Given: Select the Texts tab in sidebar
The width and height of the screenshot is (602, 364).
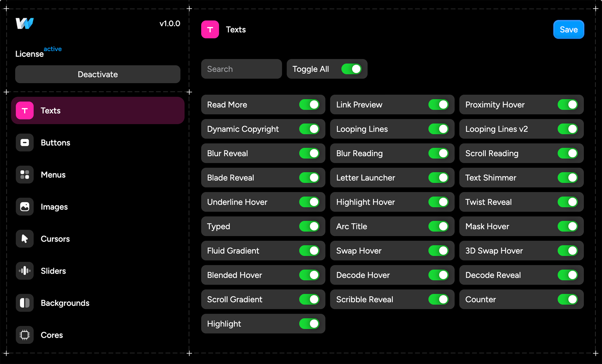Looking at the screenshot, I should (x=98, y=111).
